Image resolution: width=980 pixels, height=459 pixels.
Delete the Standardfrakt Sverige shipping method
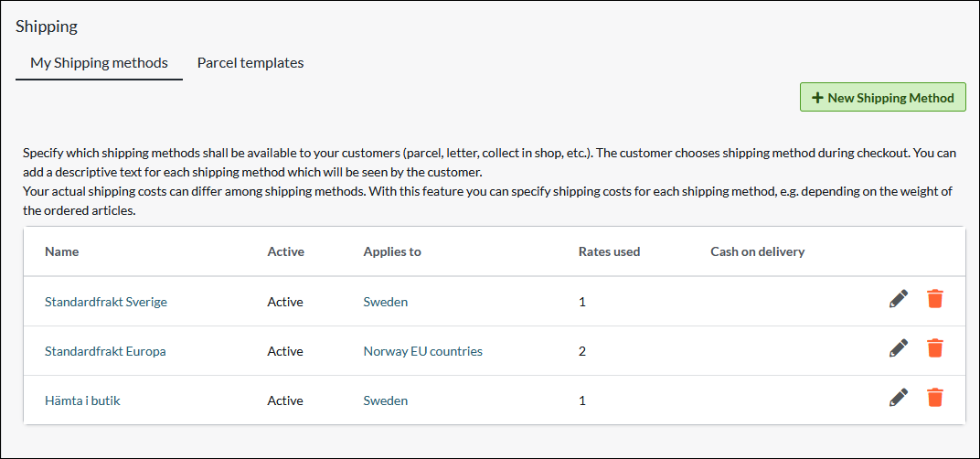click(934, 299)
